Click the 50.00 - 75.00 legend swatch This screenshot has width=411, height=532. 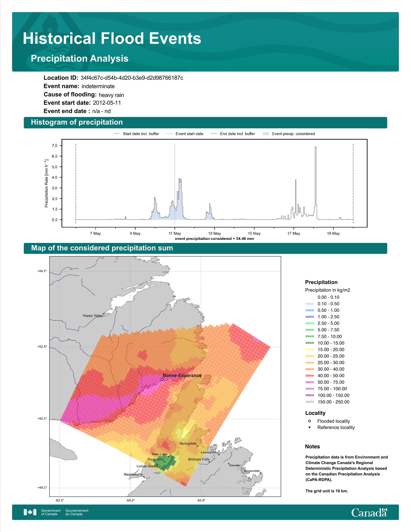309,382
